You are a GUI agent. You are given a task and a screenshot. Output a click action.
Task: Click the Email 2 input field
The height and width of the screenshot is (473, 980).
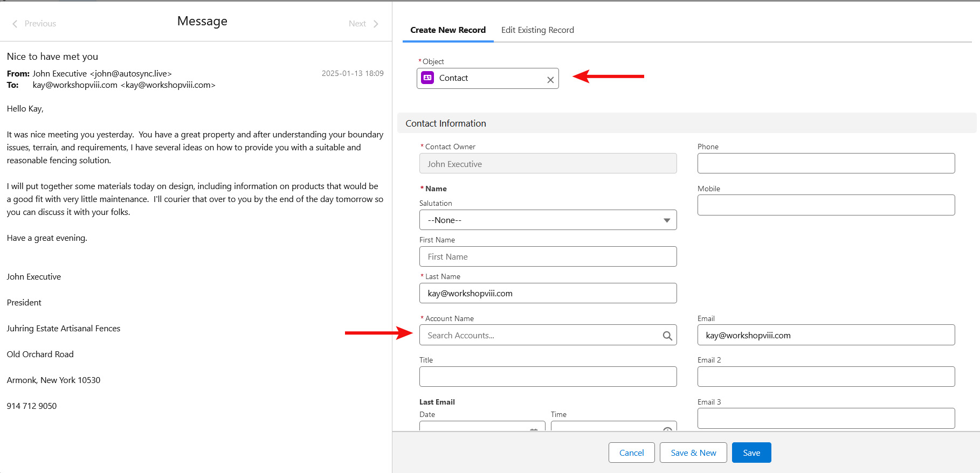pyautogui.click(x=825, y=377)
